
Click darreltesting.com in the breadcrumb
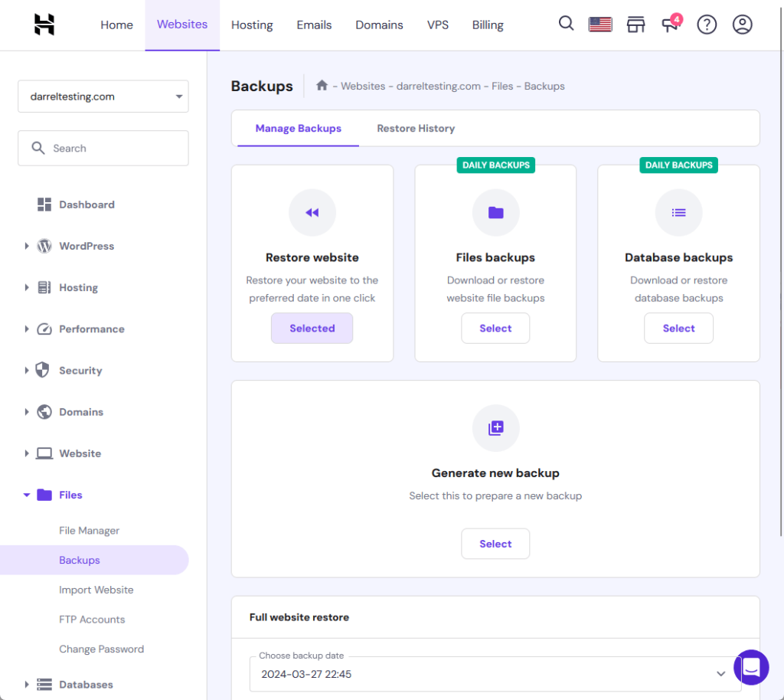point(438,86)
